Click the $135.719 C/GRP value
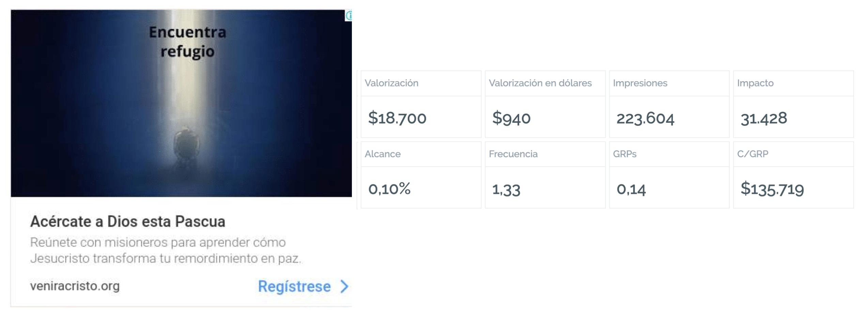The height and width of the screenshot is (317, 868). (772, 189)
